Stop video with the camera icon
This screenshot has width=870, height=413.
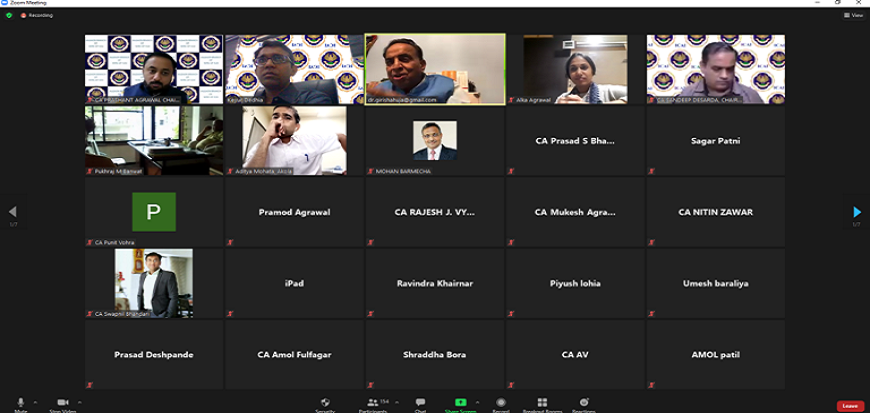tap(62, 402)
